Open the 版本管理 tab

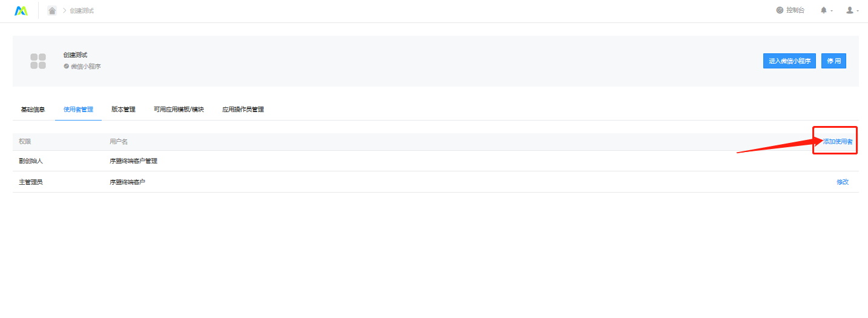click(123, 110)
